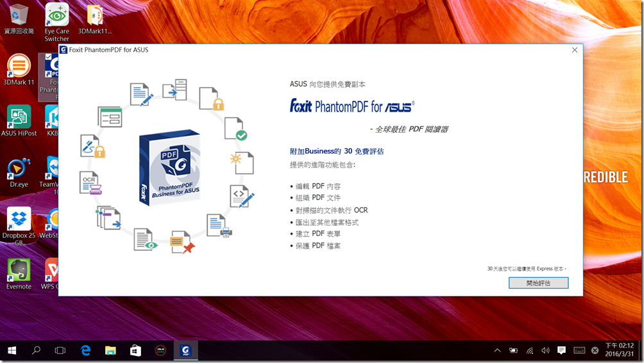Image resolution: width=644 pixels, height=363 pixels.
Task: Click the document with sun highlight icon
Action: click(242, 163)
